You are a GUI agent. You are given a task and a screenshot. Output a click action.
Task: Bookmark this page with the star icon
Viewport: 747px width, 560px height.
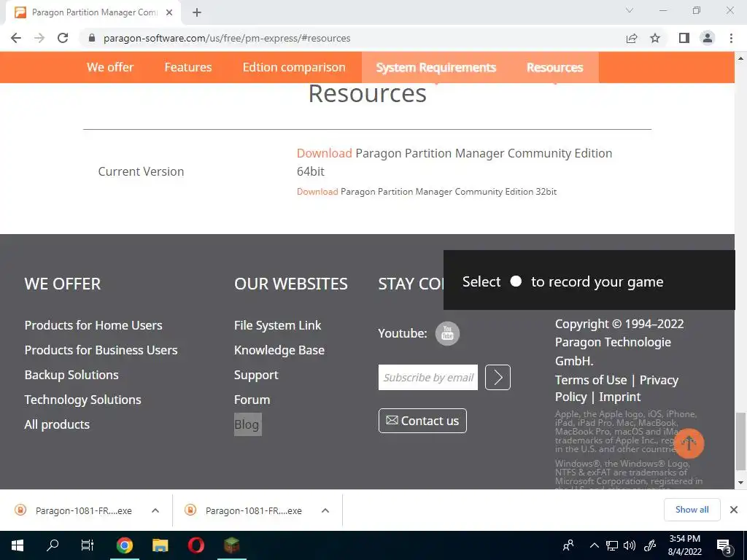tap(655, 38)
